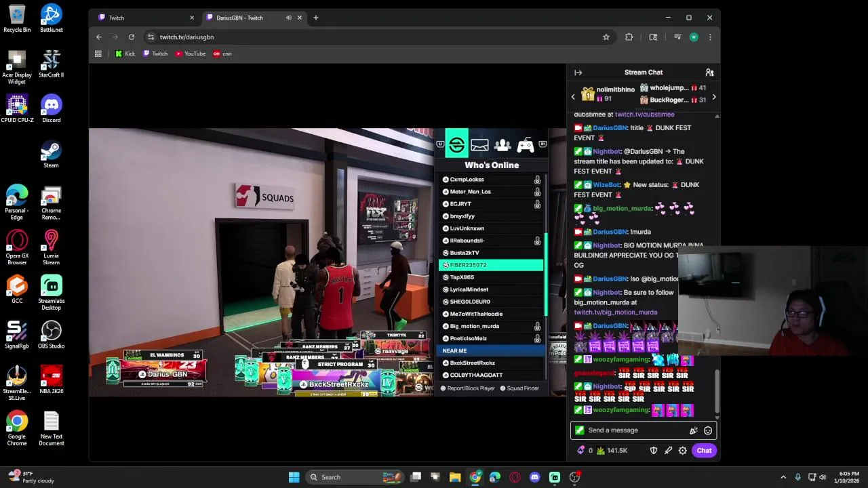Open the Recycle Bin desktop icon
The height and width of the screenshot is (488, 868).
(x=17, y=18)
